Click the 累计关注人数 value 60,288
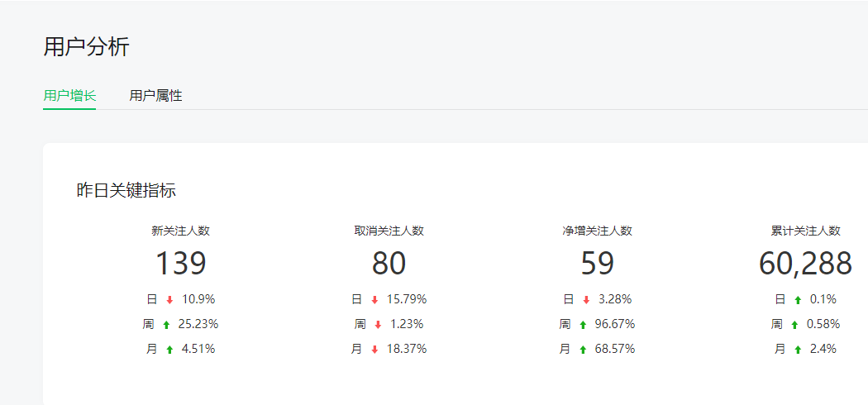868x405 pixels. tap(805, 264)
